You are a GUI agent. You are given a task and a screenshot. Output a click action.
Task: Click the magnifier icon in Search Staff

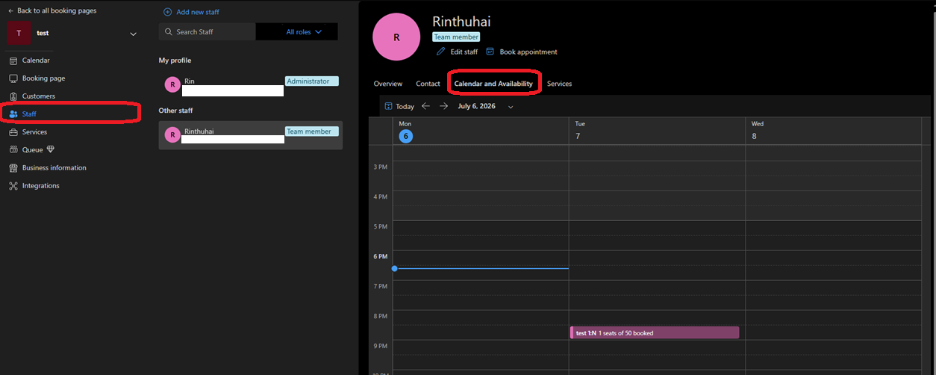[168, 32]
